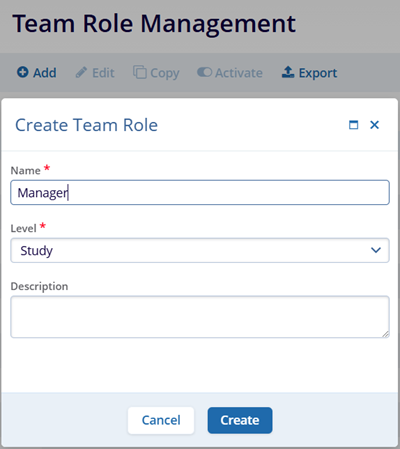The height and width of the screenshot is (449, 400).
Task: Click the Activate toggle icon
Action: 204,72
